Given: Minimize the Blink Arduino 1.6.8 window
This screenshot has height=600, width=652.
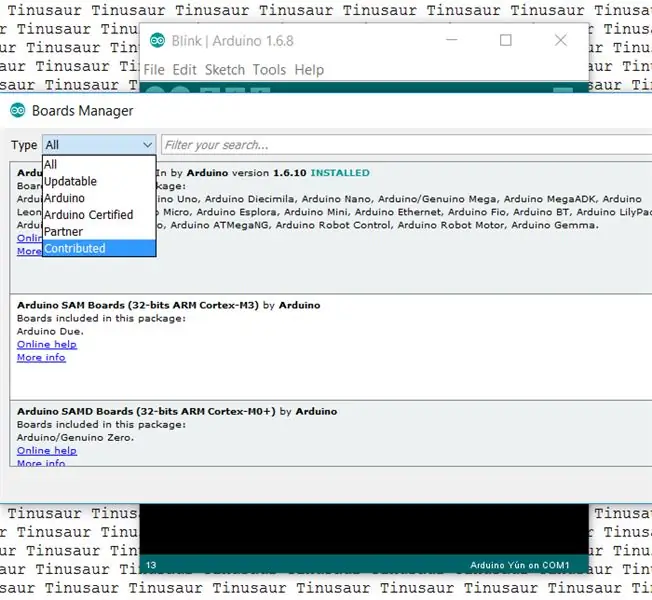Looking at the screenshot, I should click(x=452, y=40).
